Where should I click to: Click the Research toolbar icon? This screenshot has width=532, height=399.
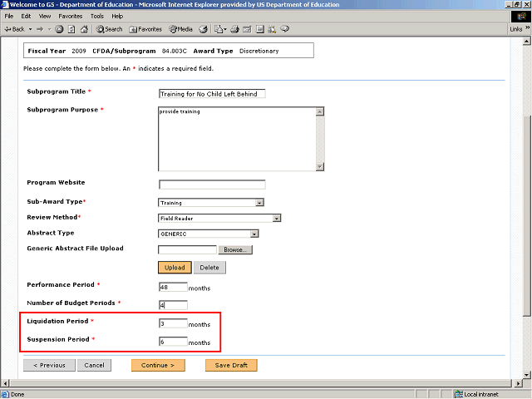coord(272,29)
